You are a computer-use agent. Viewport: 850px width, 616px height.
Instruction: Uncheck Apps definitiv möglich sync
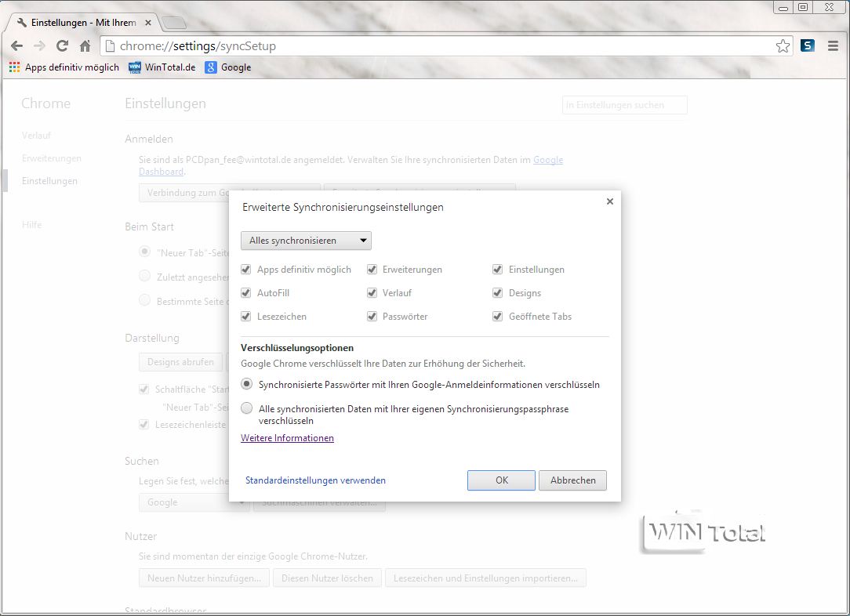tap(246, 270)
